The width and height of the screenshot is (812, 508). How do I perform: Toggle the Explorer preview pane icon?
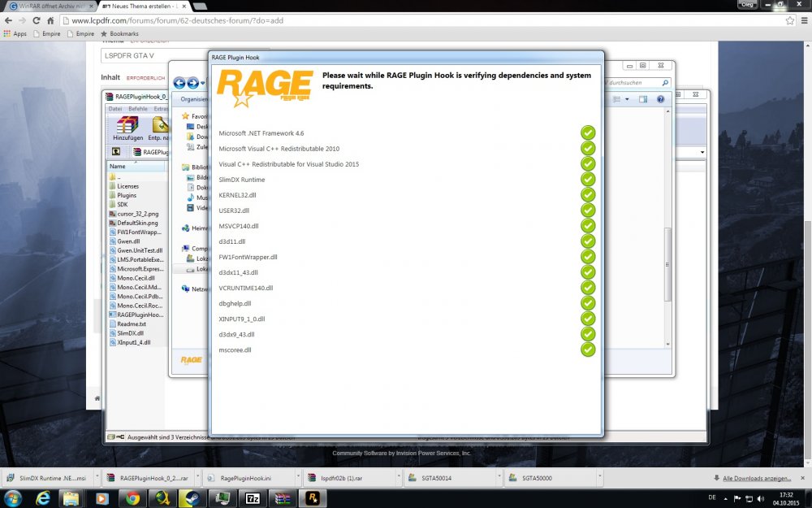642,99
